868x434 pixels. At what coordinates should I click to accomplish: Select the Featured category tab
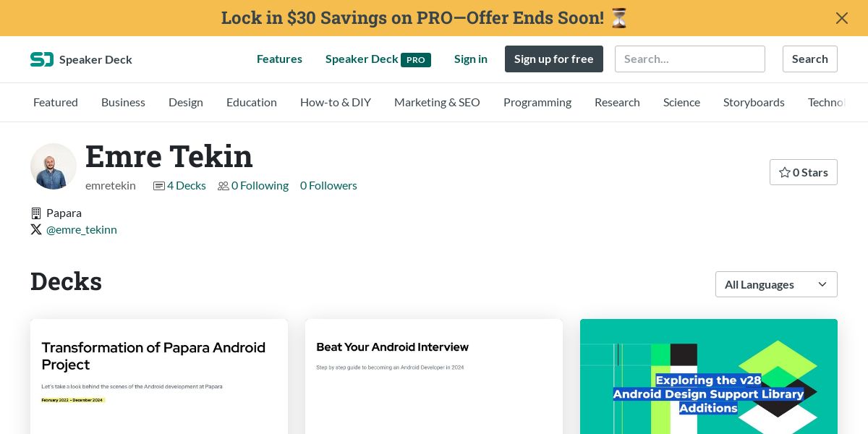[x=56, y=103]
